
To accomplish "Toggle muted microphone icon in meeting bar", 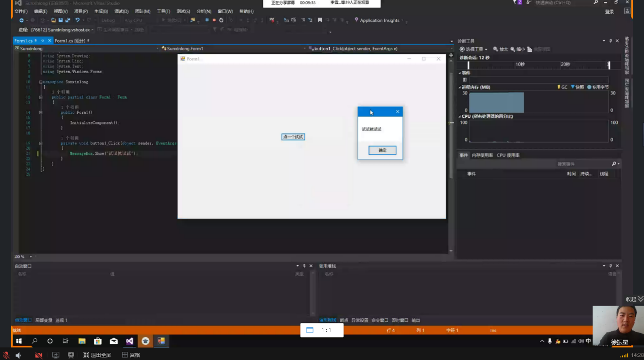I will click(6, 355).
